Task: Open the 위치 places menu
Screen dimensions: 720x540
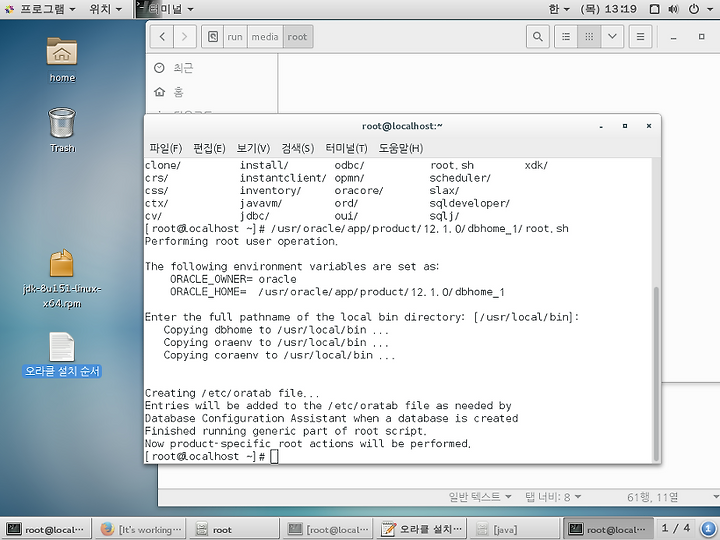Action: click(x=105, y=9)
